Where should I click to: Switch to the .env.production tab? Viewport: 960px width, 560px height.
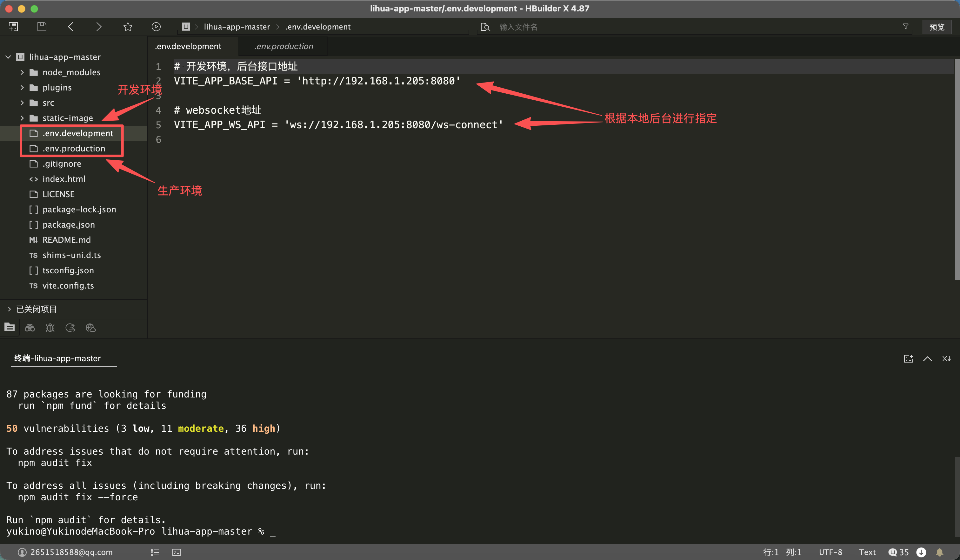[283, 46]
